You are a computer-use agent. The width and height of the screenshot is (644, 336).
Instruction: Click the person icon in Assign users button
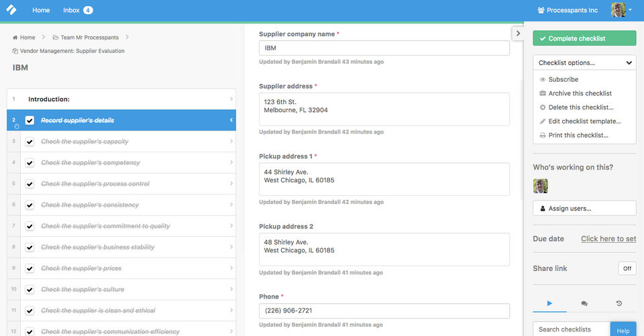coord(543,209)
